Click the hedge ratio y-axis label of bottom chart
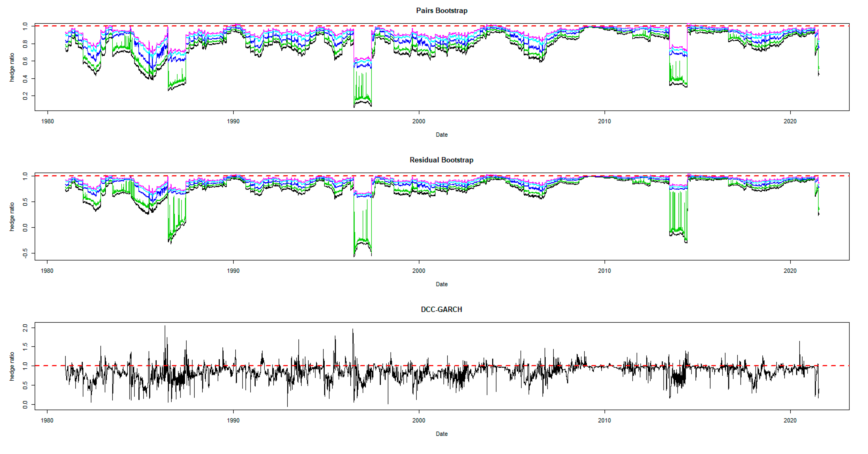Screen dimensions: 868x454 coord(12,366)
